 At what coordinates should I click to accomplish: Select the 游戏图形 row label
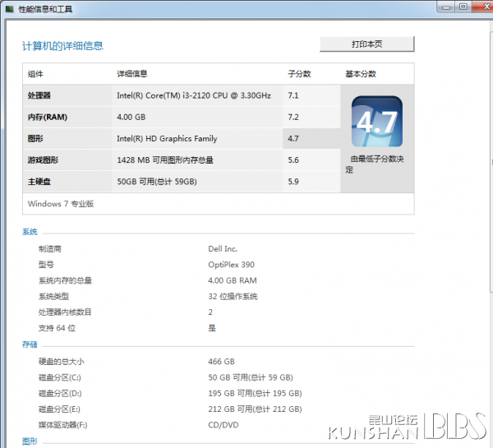click(x=43, y=159)
